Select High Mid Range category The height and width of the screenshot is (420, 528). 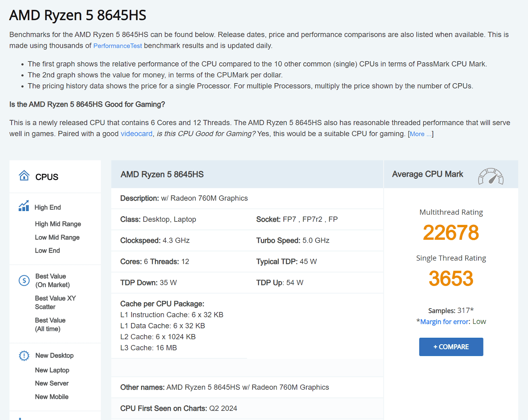[x=58, y=224]
